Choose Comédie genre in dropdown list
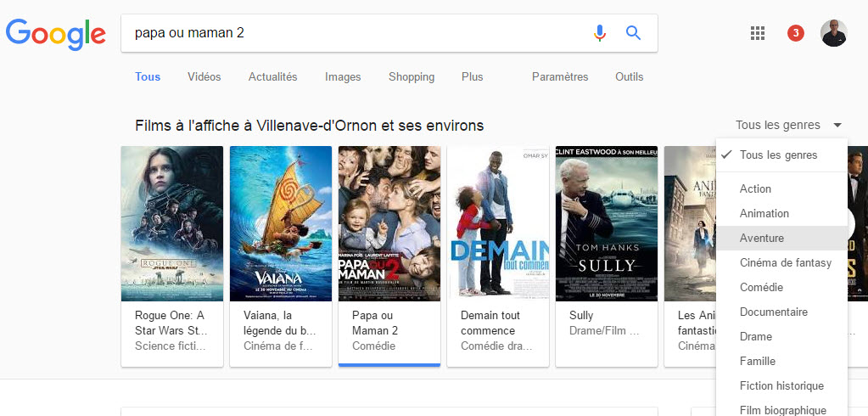The image size is (868, 416). [x=781, y=288]
